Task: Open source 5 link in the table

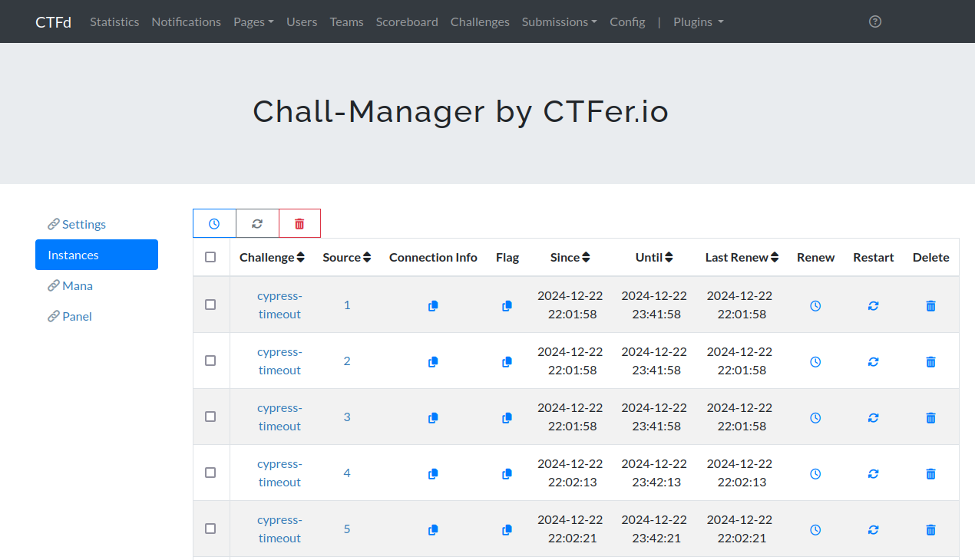Action: [347, 529]
